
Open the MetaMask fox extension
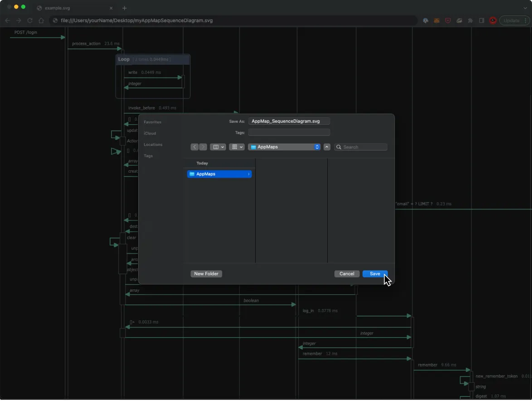(437, 20)
